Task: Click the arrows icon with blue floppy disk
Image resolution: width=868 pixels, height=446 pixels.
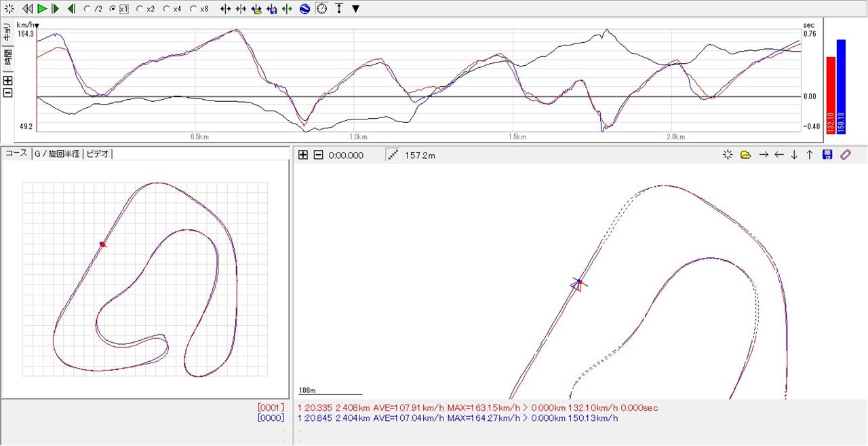Action: (272, 9)
